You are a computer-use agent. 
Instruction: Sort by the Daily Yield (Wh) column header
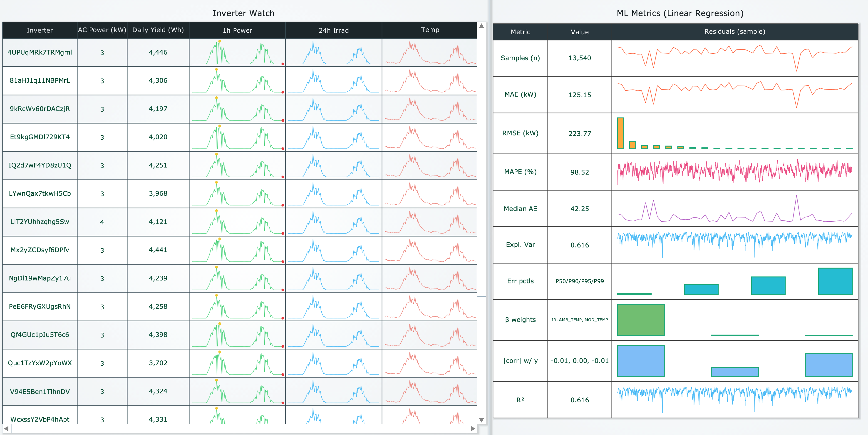point(158,30)
